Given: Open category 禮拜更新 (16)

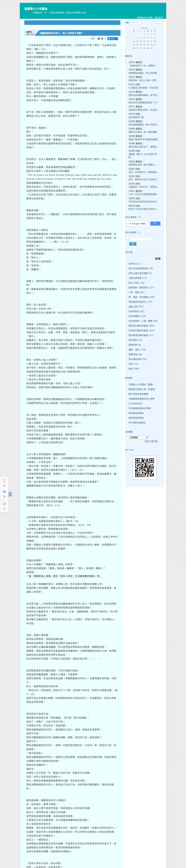Looking at the screenshot, I should tap(135, 340).
